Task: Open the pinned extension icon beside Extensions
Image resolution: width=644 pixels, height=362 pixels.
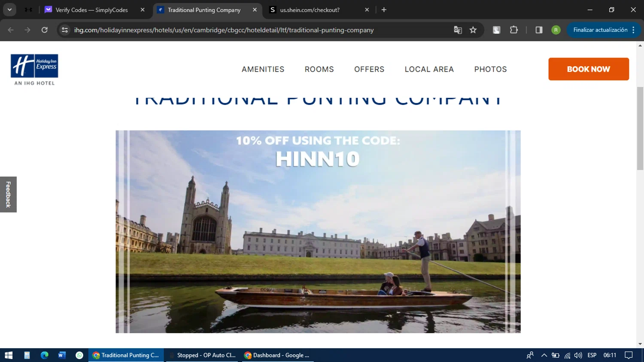Action: click(x=496, y=30)
